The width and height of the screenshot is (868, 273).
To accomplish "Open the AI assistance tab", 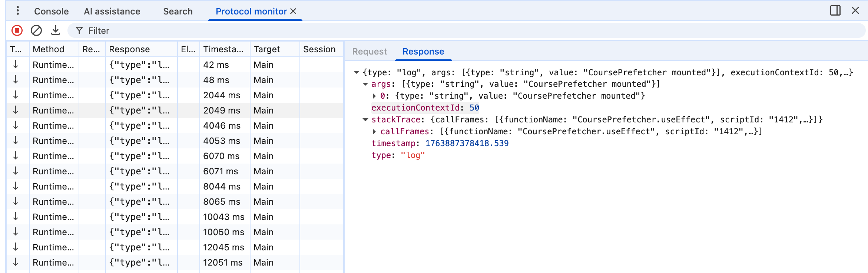I will [x=112, y=11].
